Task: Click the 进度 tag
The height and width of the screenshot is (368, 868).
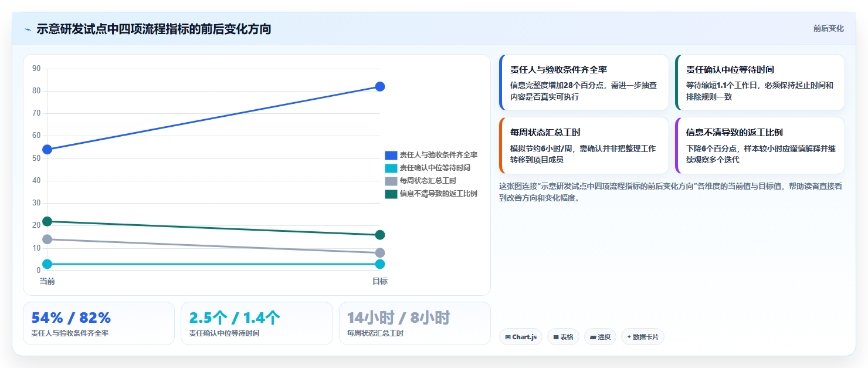Action: pos(600,337)
